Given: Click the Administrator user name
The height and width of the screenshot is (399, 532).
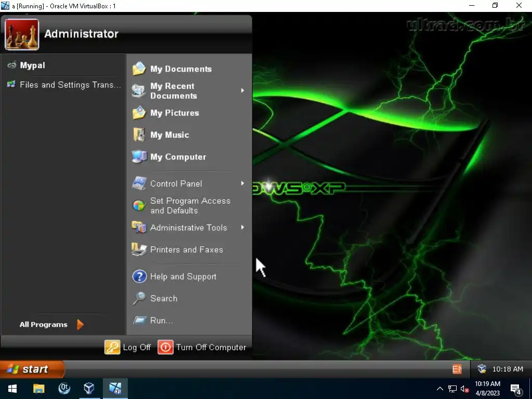Looking at the screenshot, I should (x=82, y=34).
